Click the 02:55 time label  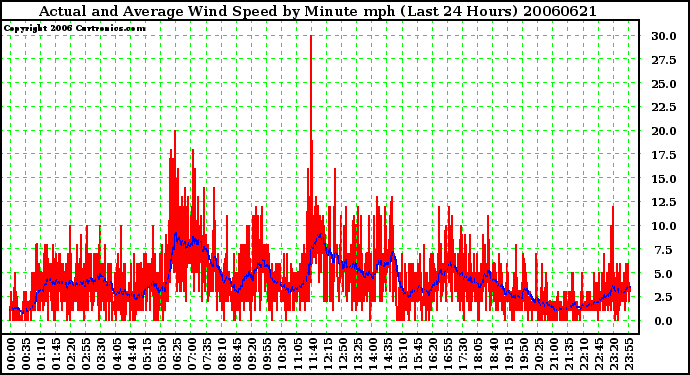[x=86, y=354]
